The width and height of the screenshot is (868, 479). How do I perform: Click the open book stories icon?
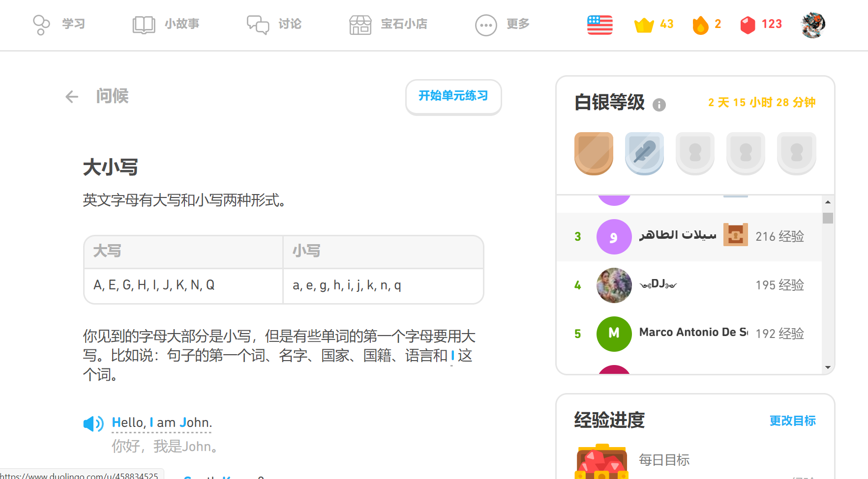click(144, 25)
